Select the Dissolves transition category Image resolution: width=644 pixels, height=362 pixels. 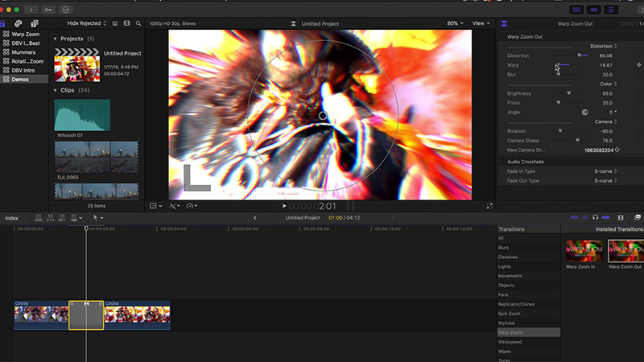[509, 257]
